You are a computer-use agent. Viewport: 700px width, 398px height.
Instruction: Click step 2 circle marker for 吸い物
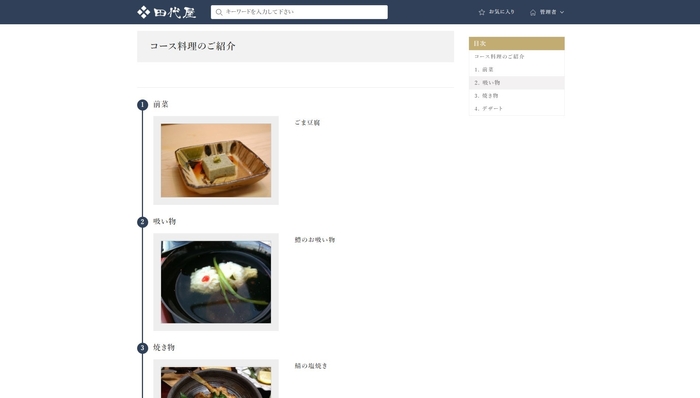[x=142, y=222]
